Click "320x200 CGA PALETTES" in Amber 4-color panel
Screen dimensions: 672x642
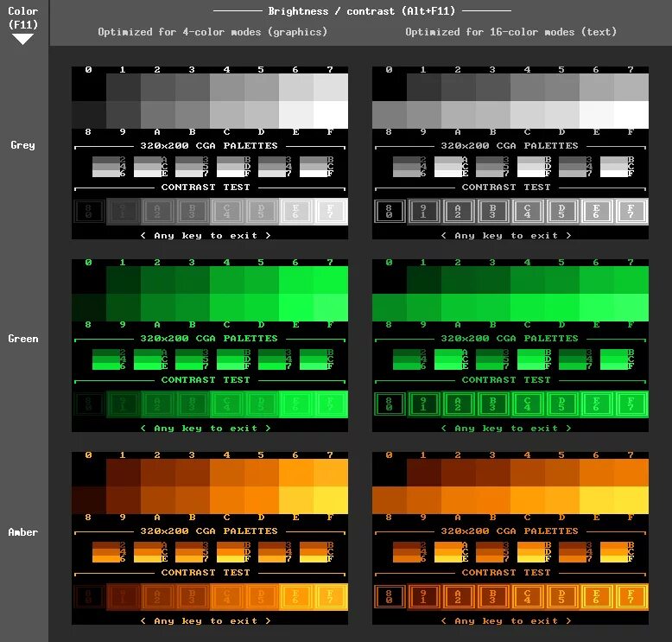(x=209, y=531)
